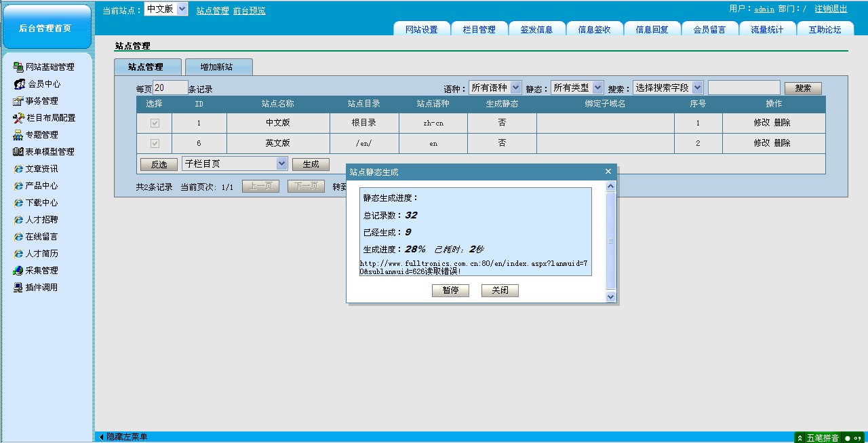Toggle the checkbox for 中文版 row

pos(155,123)
